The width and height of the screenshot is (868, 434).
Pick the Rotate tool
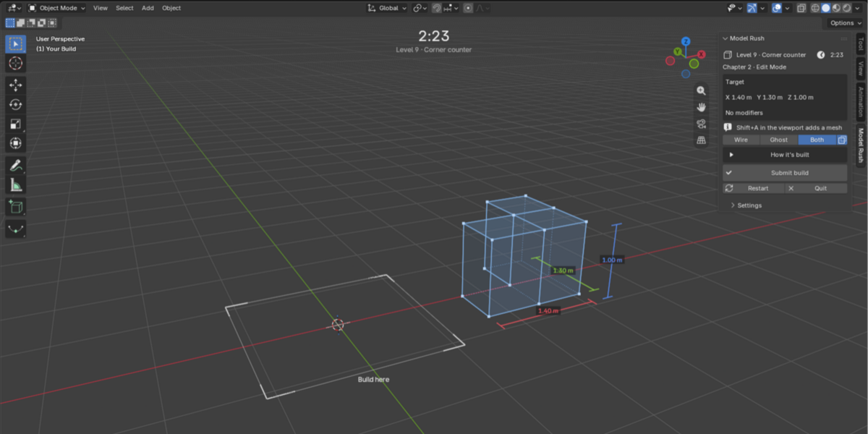15,104
